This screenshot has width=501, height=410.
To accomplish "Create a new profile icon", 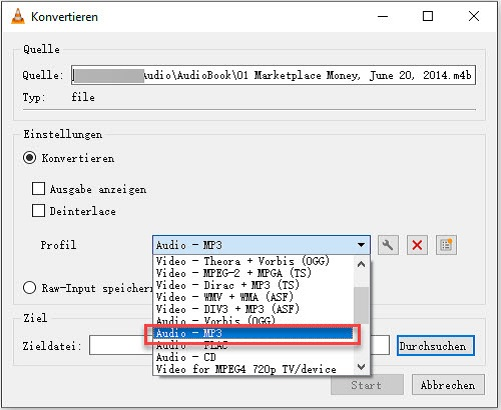I will [x=446, y=245].
